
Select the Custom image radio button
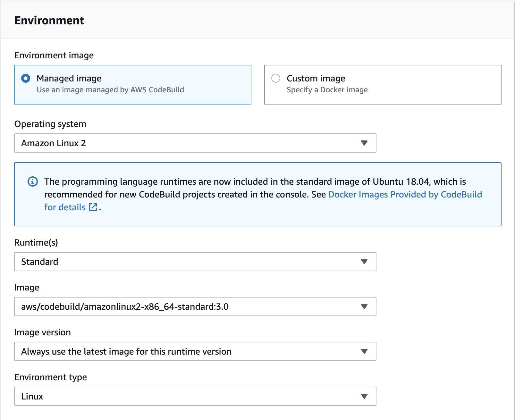pos(276,78)
